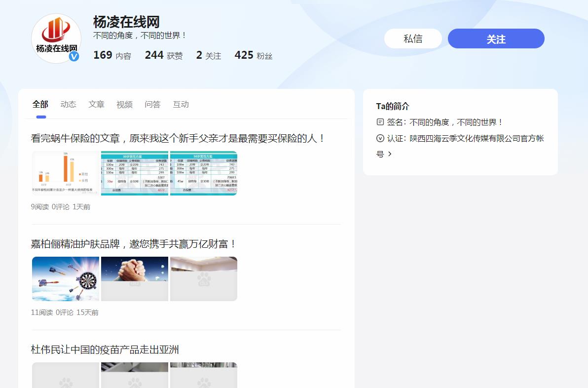Open the article about 蜗牛保险 for new fathers
Viewport: 588px width, 388px height.
[178, 138]
